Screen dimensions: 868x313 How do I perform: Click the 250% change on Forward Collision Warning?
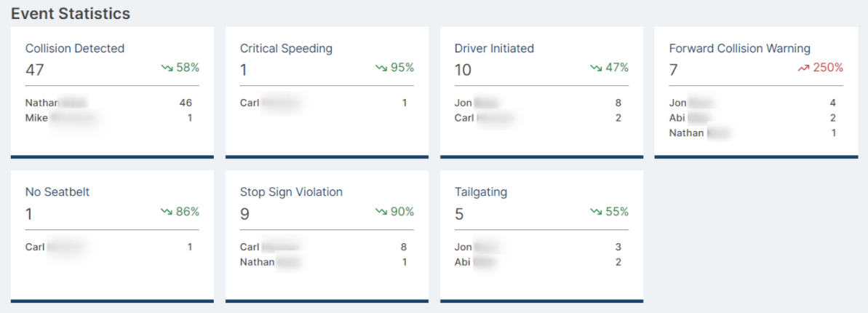(x=827, y=68)
